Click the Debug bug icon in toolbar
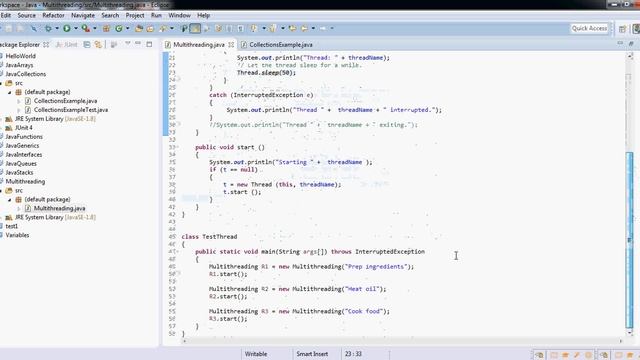This screenshot has height=360, width=640. pos(48,28)
